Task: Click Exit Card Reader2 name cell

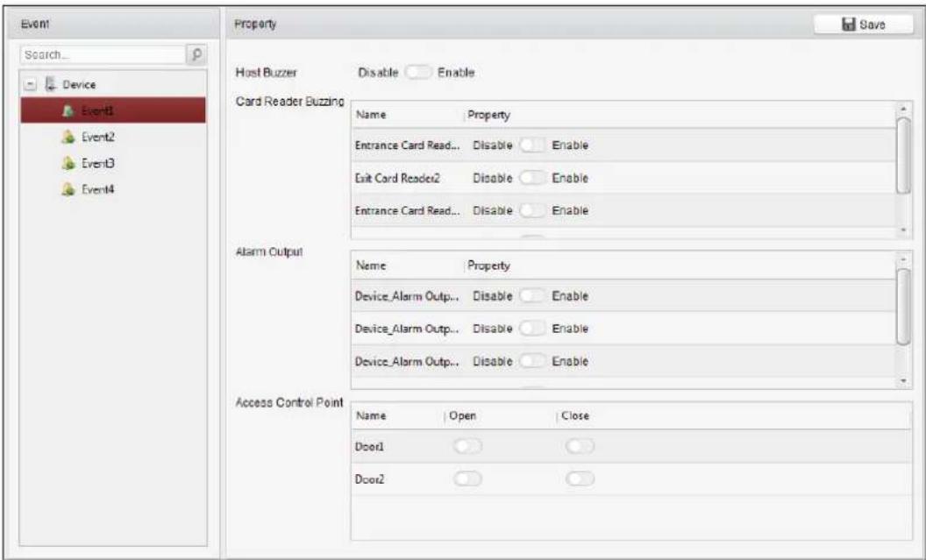Action: tap(397, 178)
